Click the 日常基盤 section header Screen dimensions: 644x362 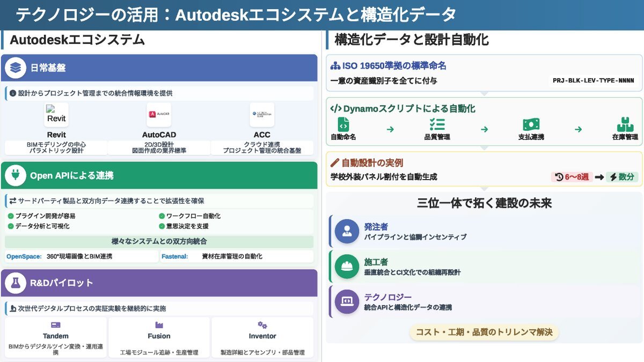coord(159,68)
